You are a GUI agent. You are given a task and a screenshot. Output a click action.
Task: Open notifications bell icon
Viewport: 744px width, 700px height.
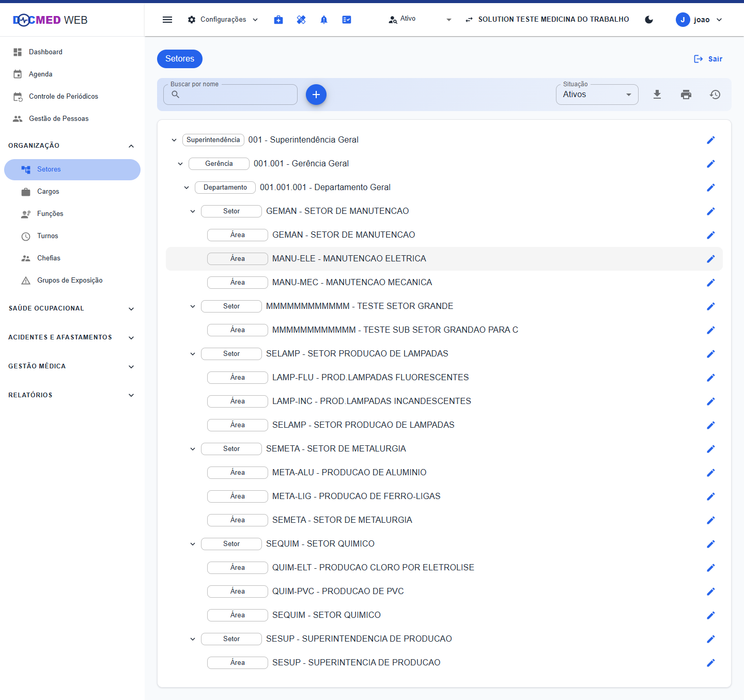pyautogui.click(x=324, y=20)
